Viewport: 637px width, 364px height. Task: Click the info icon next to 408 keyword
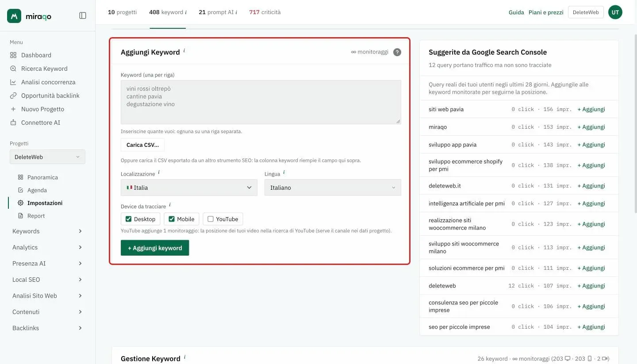[x=186, y=12]
